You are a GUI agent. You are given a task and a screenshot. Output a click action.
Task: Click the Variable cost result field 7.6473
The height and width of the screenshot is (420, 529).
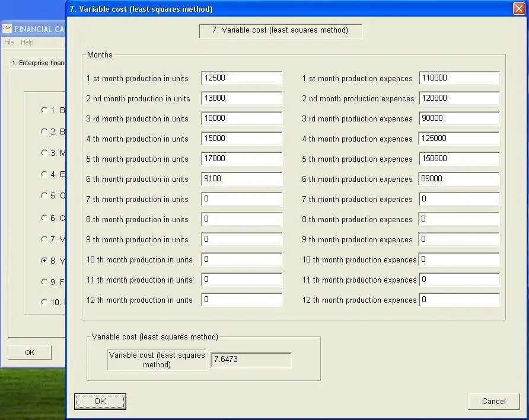point(251,360)
